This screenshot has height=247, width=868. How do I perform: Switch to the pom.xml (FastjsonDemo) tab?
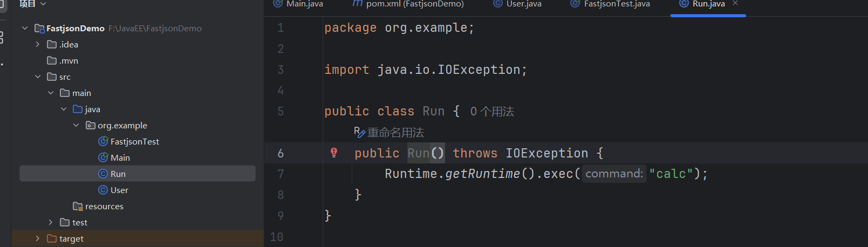[408, 4]
